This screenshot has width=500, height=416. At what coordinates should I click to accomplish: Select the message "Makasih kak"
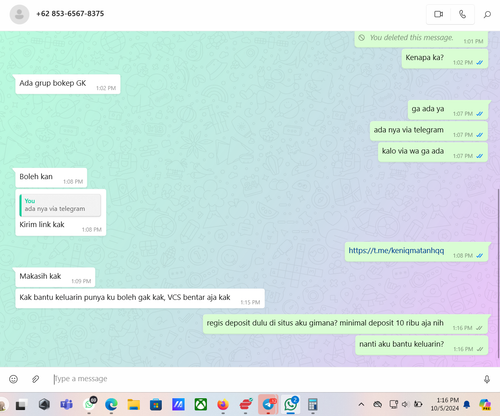point(55,277)
